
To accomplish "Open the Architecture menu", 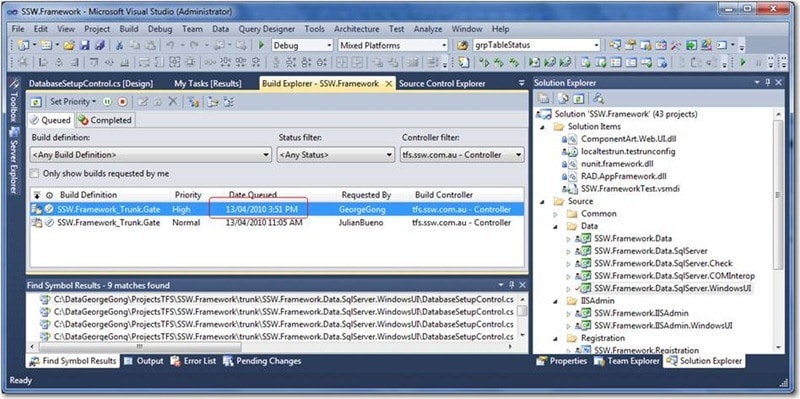I will [x=357, y=29].
